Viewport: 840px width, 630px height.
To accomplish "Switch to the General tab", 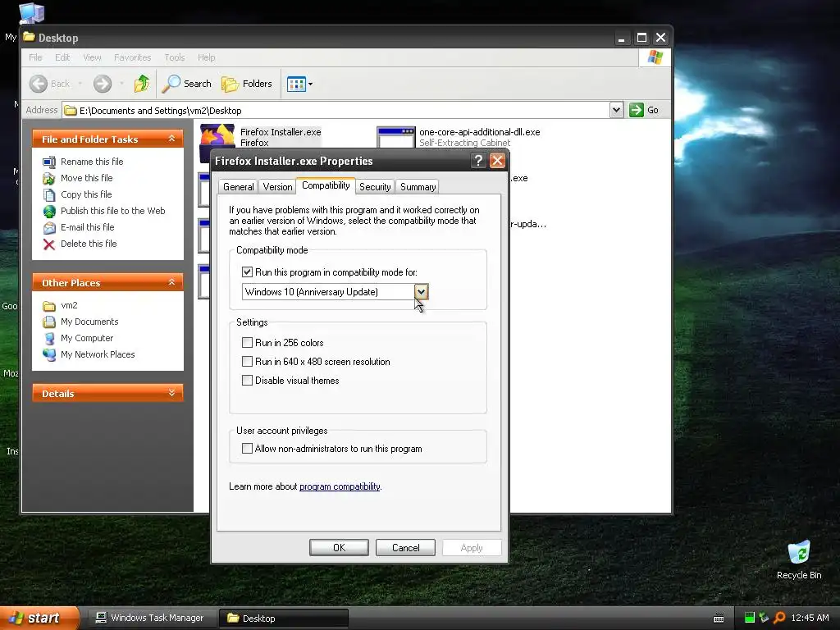I will click(239, 186).
